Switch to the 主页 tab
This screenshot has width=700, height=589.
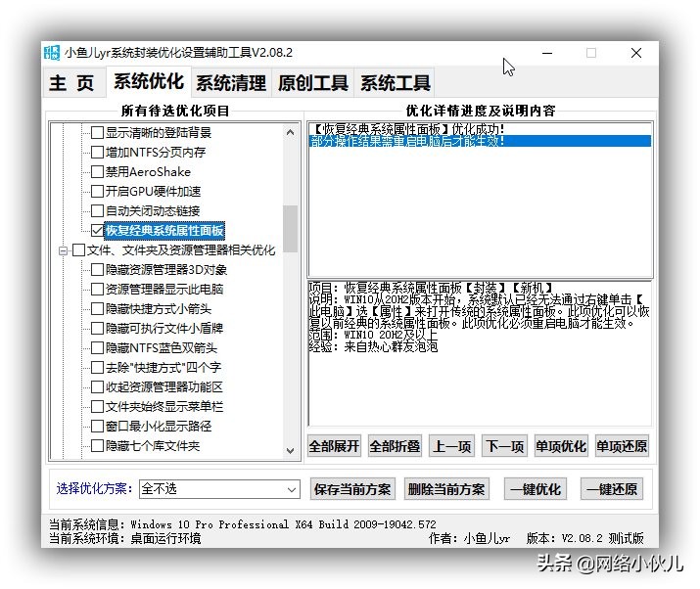pyautogui.click(x=73, y=83)
